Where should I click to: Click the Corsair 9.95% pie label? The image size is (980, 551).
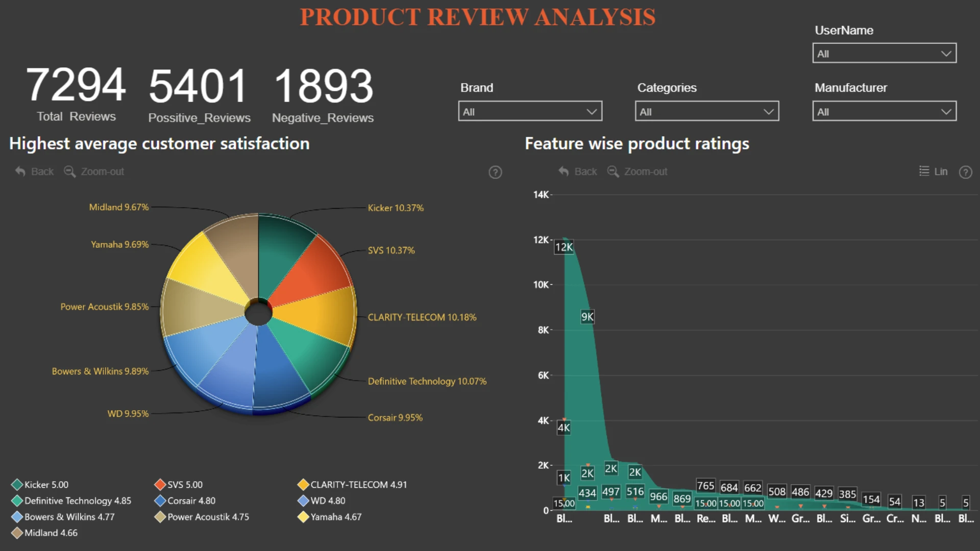[x=395, y=418]
